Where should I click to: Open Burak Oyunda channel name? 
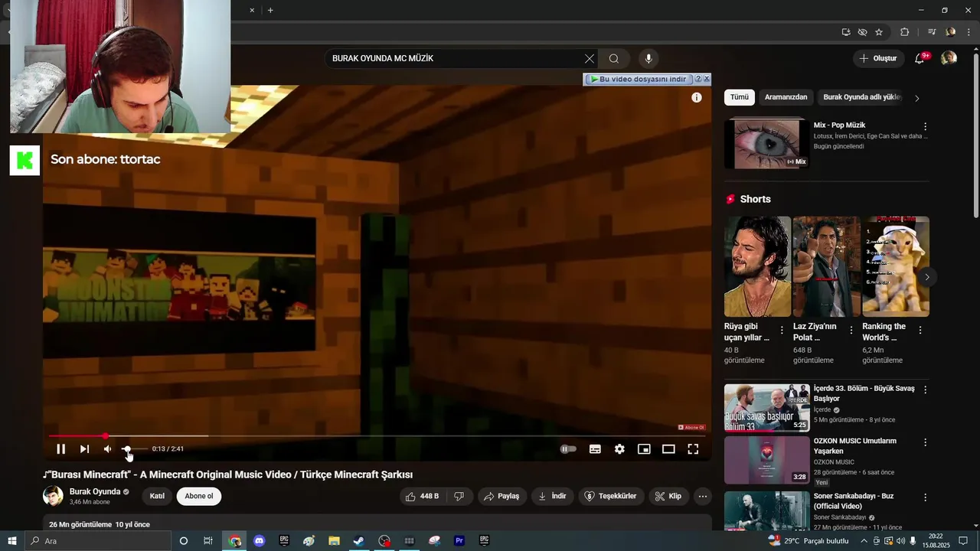(95, 491)
